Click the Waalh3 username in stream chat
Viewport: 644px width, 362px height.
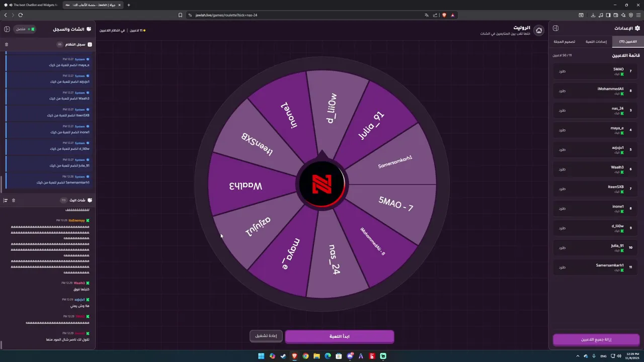point(79,283)
